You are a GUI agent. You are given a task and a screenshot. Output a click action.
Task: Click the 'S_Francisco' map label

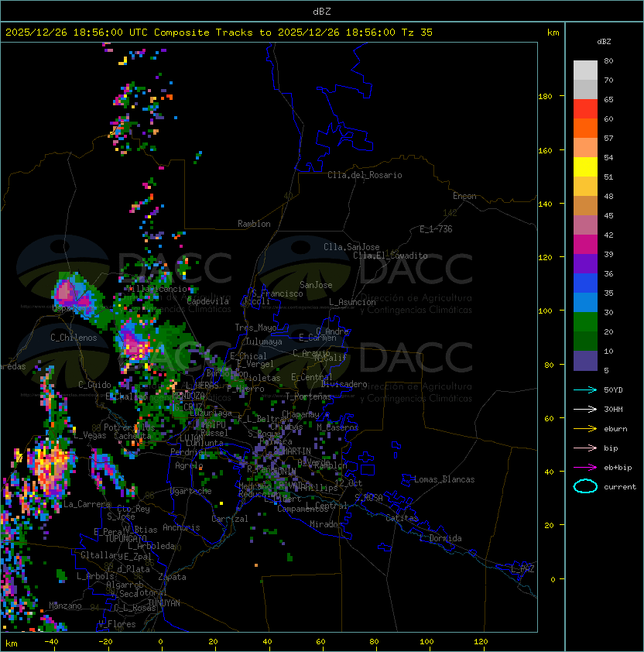pyautogui.click(x=277, y=293)
